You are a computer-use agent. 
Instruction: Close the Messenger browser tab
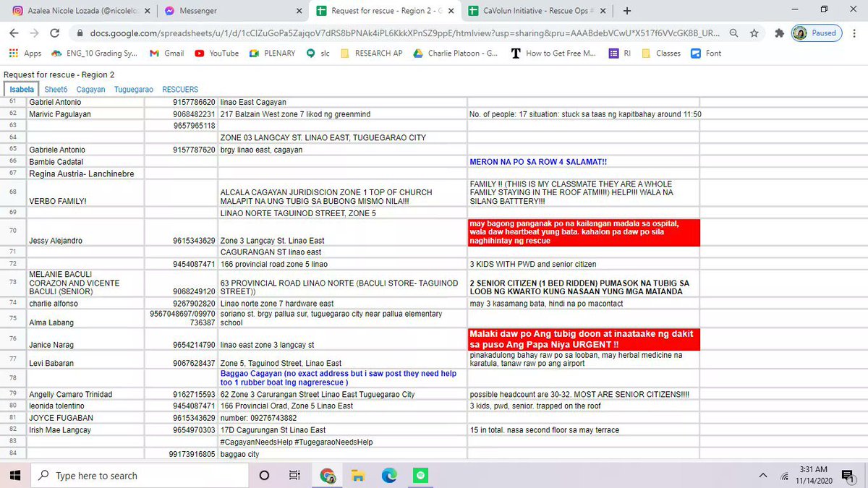[x=299, y=11]
